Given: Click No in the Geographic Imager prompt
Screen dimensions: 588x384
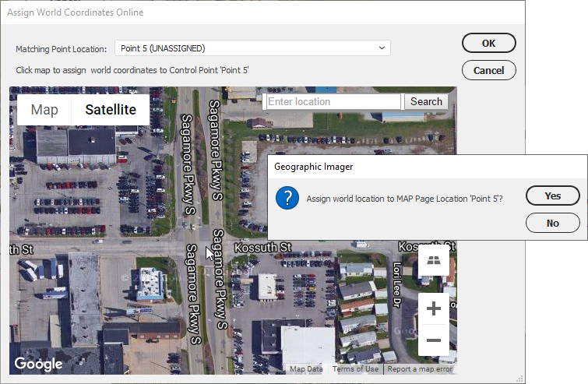Looking at the screenshot, I should pyautogui.click(x=552, y=223).
